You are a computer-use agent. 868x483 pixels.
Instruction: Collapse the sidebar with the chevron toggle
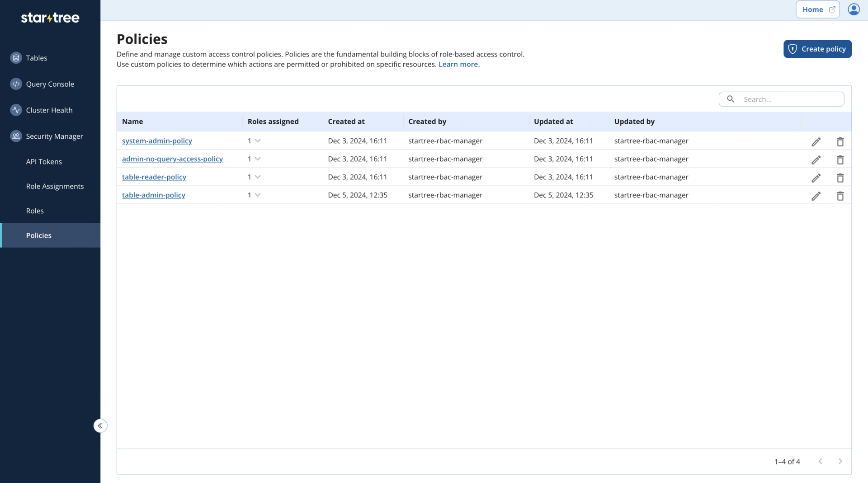(100, 426)
